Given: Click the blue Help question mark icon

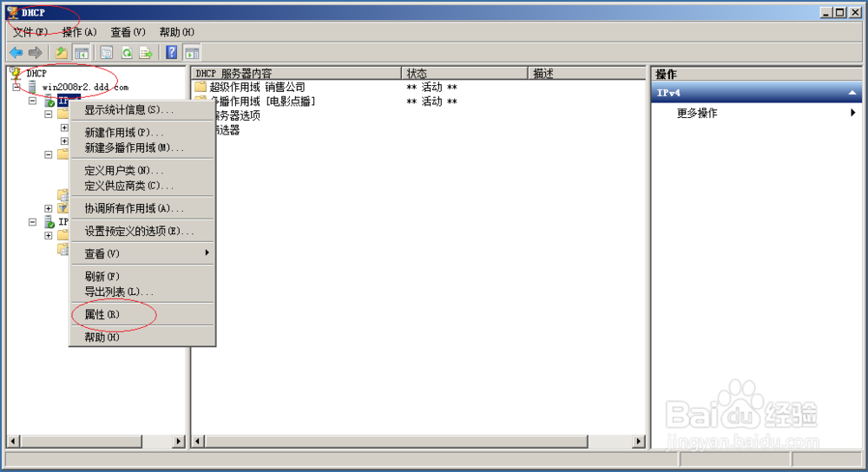Looking at the screenshot, I should [172, 53].
